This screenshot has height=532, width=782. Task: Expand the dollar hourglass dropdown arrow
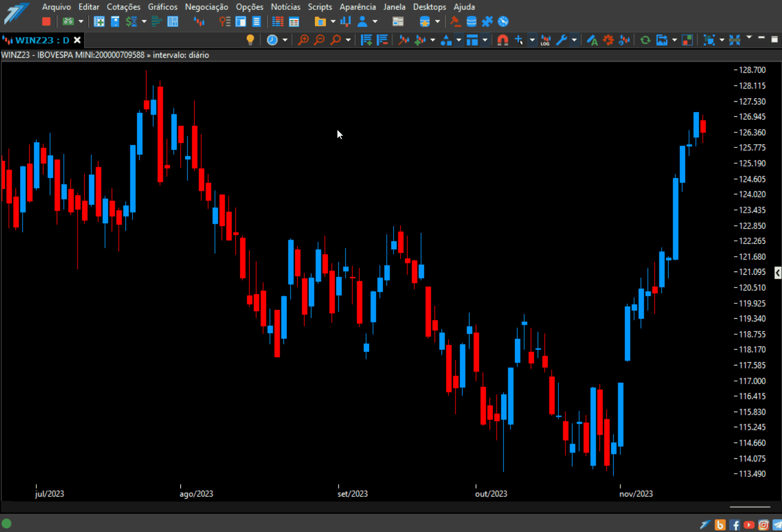[x=144, y=21]
